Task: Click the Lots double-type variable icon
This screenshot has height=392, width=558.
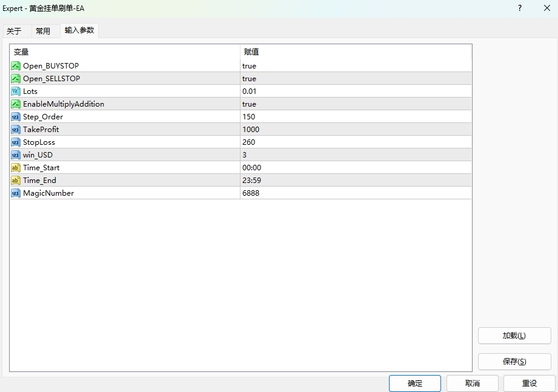Action: pos(16,91)
